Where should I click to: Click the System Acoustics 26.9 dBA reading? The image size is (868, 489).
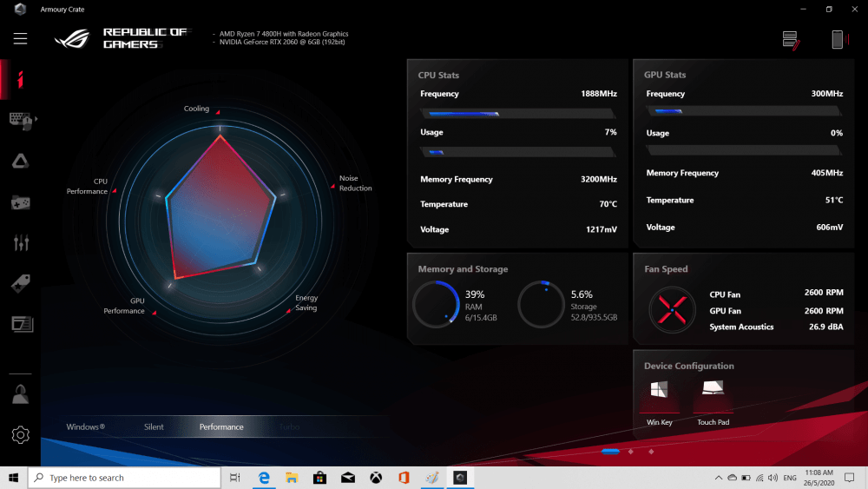[826, 327]
